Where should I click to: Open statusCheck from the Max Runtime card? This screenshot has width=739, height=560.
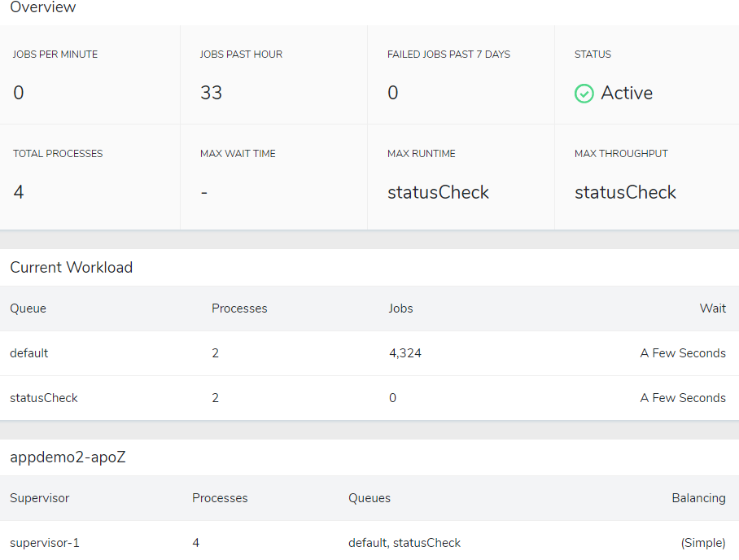point(438,192)
